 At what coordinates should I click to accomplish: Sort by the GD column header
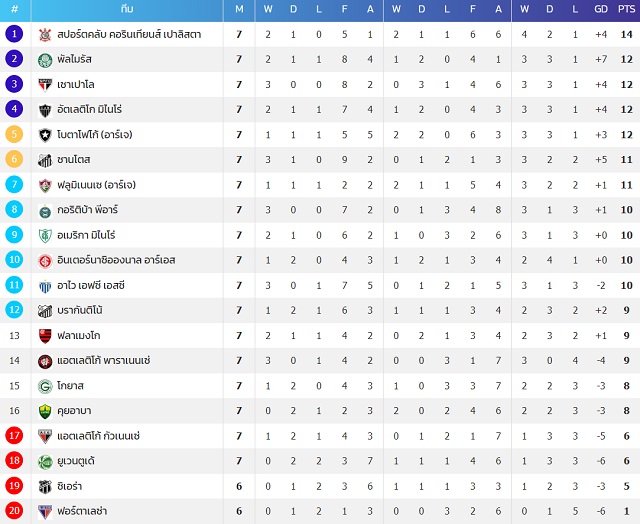point(601,9)
